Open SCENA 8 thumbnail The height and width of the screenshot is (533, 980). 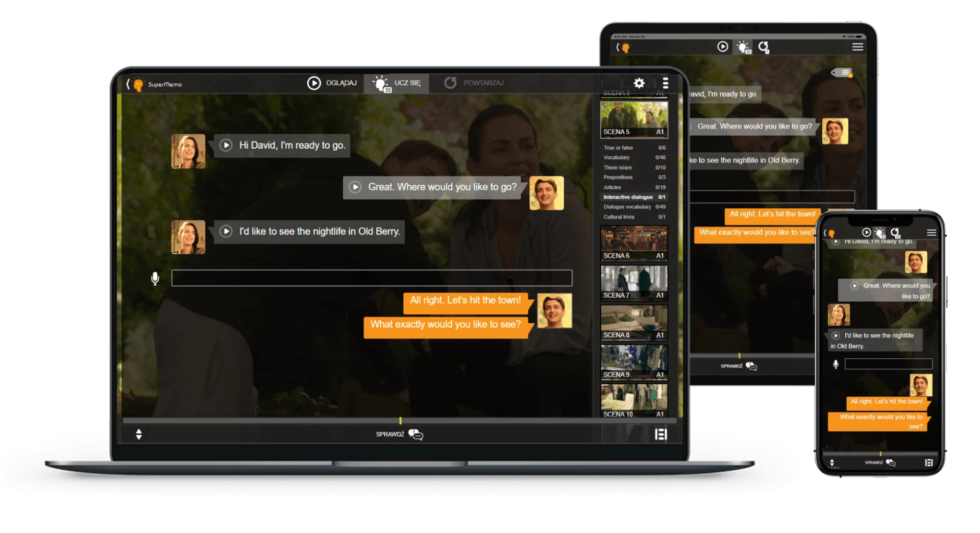coord(634,323)
